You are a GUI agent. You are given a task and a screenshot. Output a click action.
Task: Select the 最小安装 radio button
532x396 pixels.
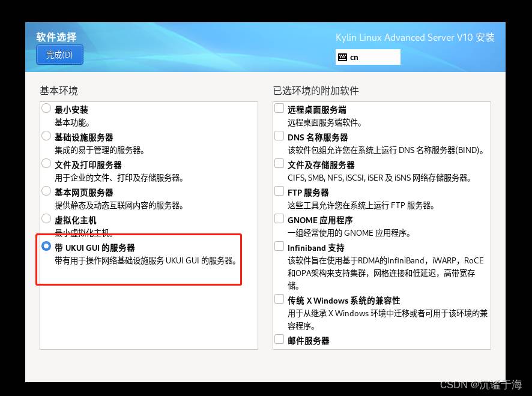coord(47,109)
